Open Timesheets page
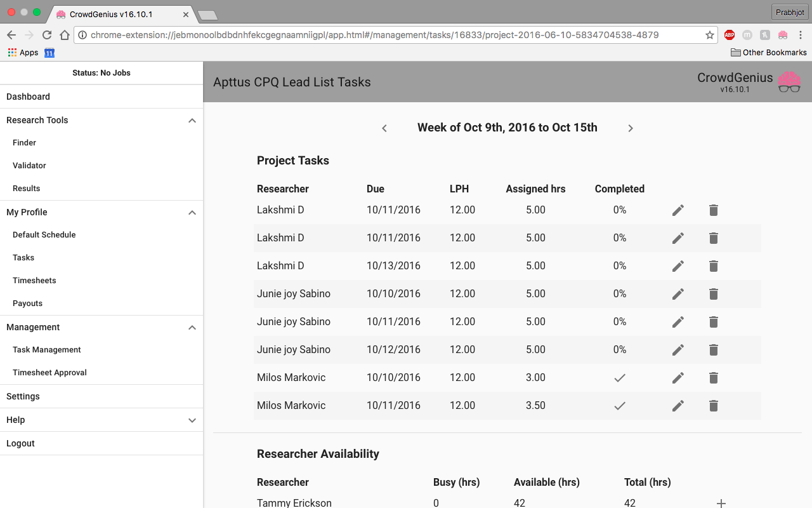The image size is (812, 508). click(101, 281)
